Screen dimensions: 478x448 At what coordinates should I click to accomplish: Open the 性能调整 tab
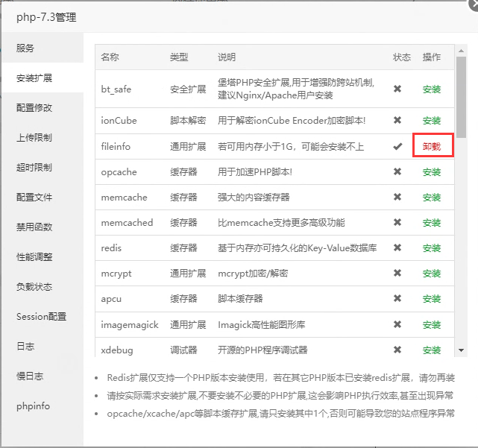point(34,257)
